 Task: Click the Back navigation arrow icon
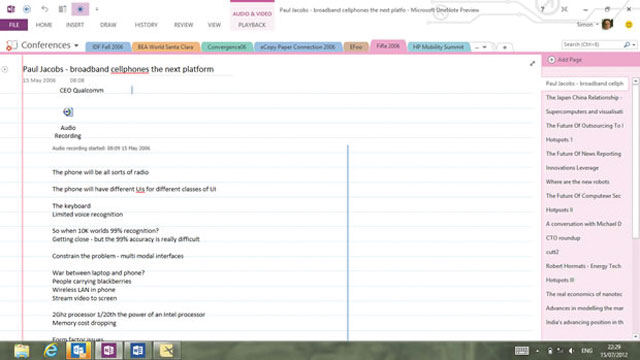(27, 9)
